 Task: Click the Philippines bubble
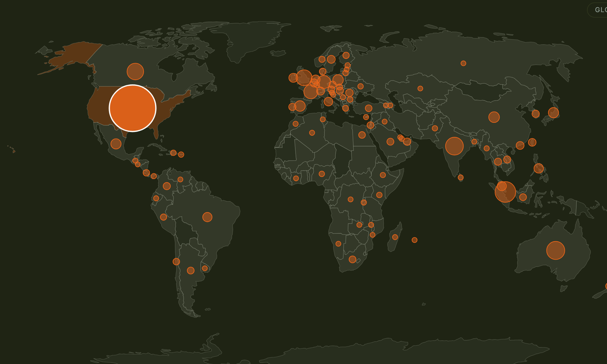(x=538, y=168)
